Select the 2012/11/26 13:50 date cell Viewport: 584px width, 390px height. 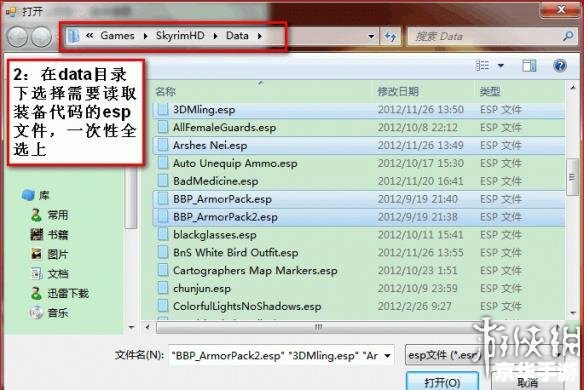[x=420, y=110]
